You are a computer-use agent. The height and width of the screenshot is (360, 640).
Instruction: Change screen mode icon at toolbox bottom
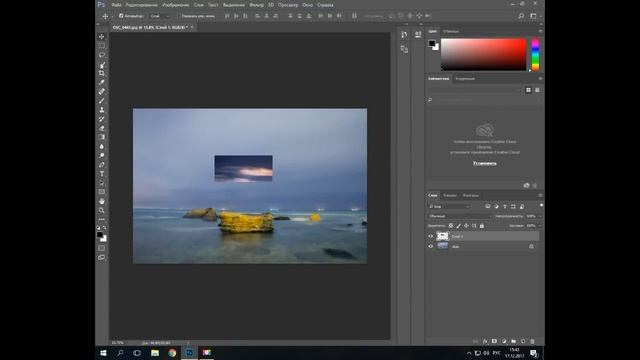(102, 258)
